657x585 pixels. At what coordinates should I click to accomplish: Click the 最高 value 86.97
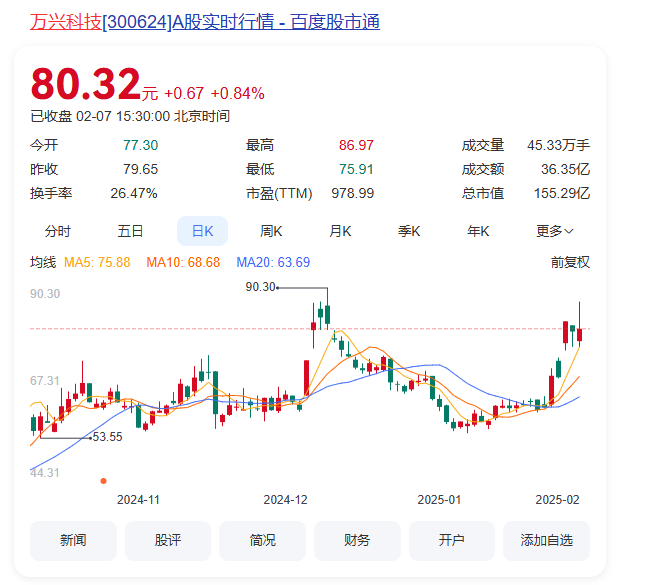356,145
